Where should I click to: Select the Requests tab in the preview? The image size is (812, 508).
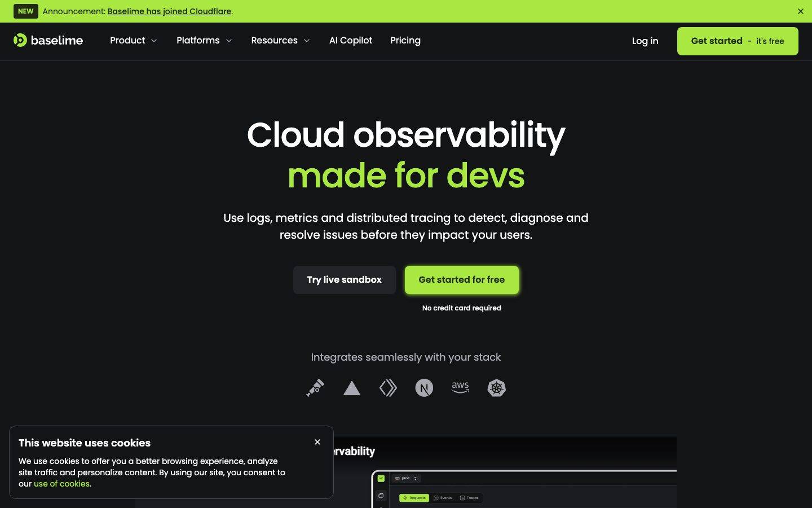click(x=414, y=498)
